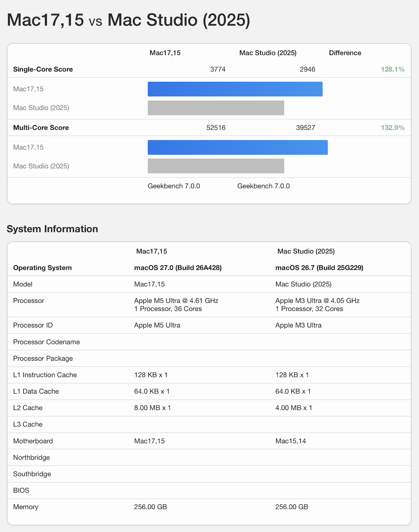Image resolution: width=419 pixels, height=532 pixels.
Task: Click the "Processor ID" row label
Action: [x=33, y=325]
